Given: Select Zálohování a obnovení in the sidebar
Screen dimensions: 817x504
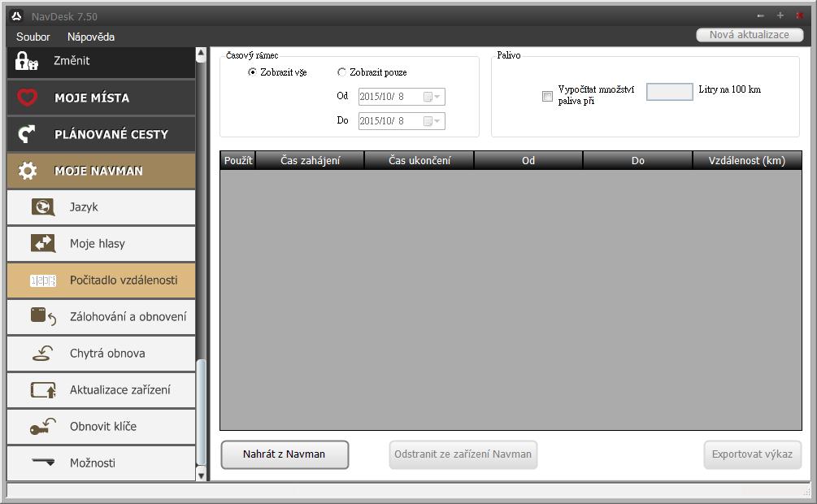Looking at the screenshot, I should pyautogui.click(x=101, y=317).
